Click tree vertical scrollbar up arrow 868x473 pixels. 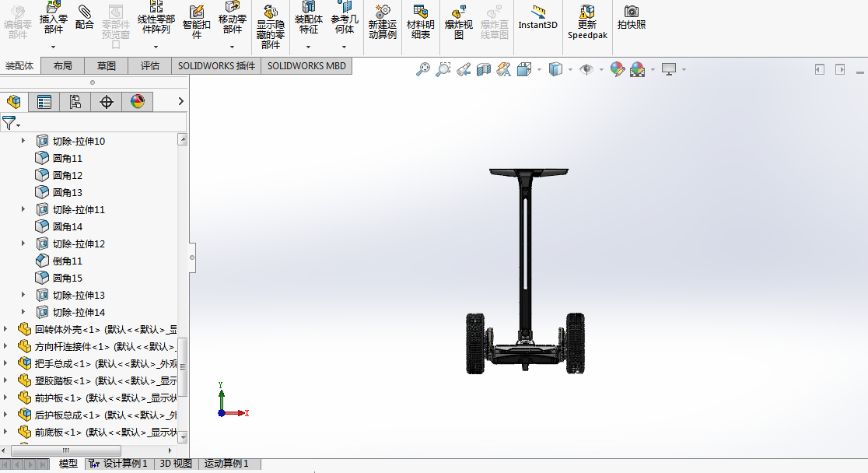pos(183,139)
